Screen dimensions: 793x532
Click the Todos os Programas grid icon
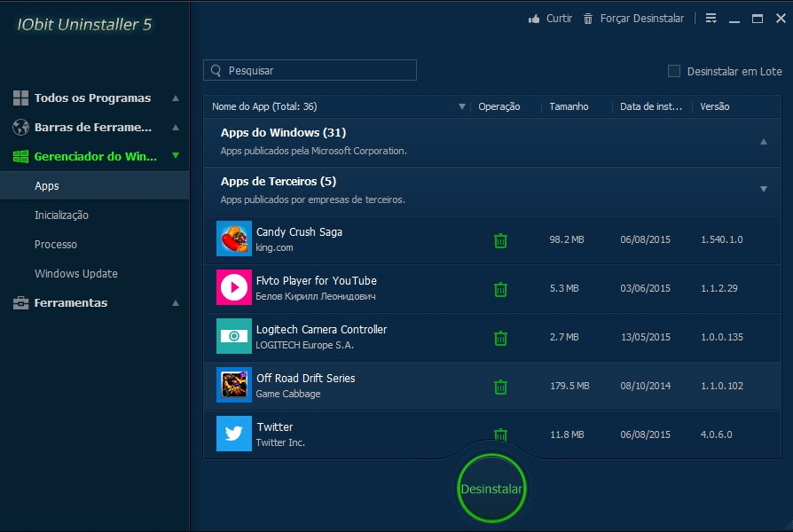point(20,98)
